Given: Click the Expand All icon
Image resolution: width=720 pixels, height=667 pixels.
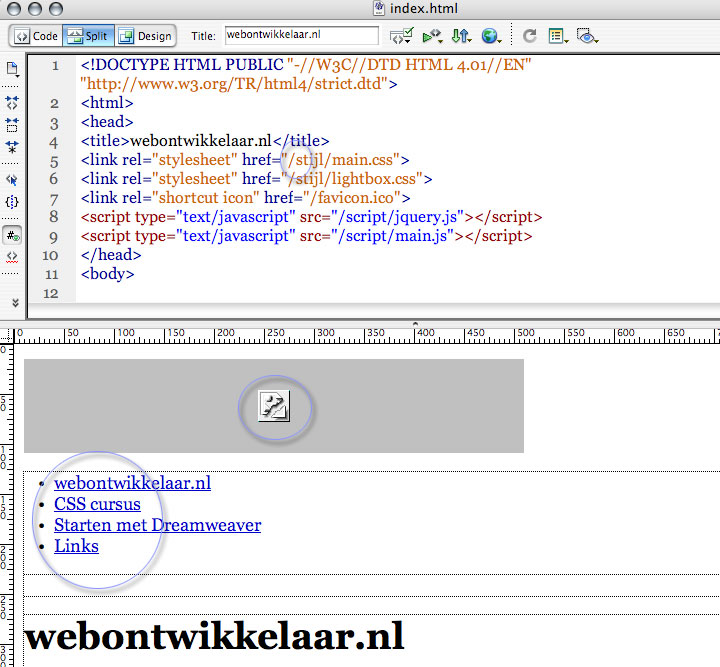Looking at the screenshot, I should (x=12, y=147).
